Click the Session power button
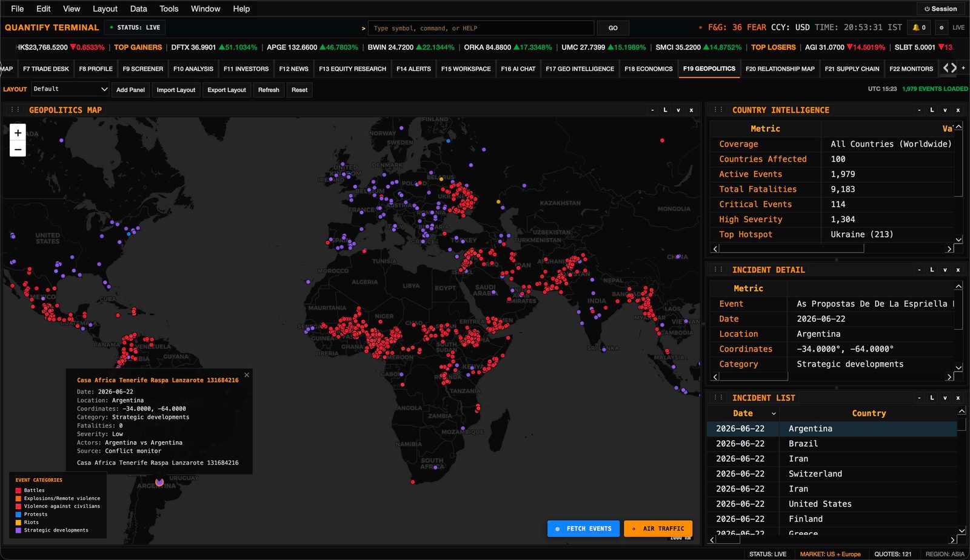This screenshot has height=560, width=970. (940, 8)
